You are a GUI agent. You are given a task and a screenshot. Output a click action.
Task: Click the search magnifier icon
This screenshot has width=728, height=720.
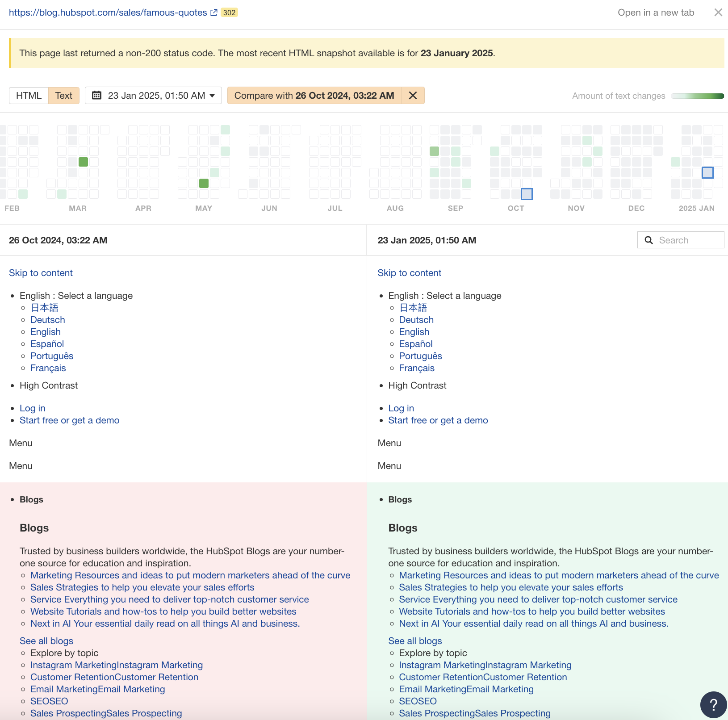tap(649, 240)
